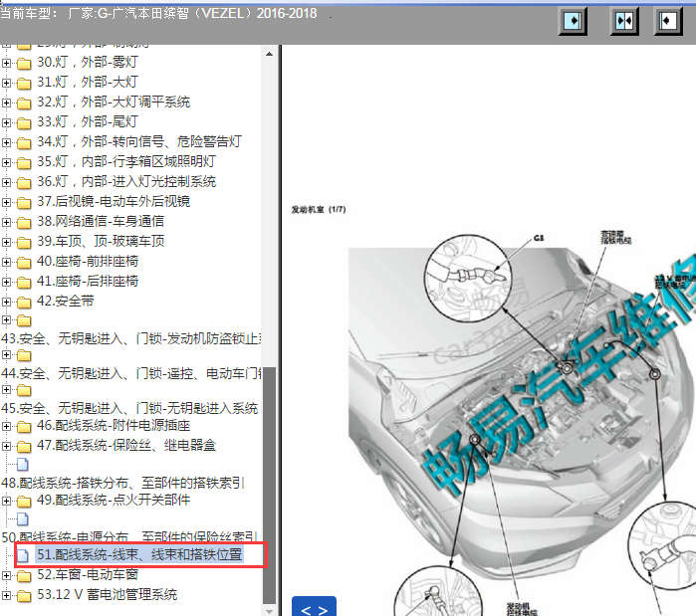
Task: Select '43.安全、无钥匙进入、门锁-发动机防盗锁止' item
Action: coord(131,338)
